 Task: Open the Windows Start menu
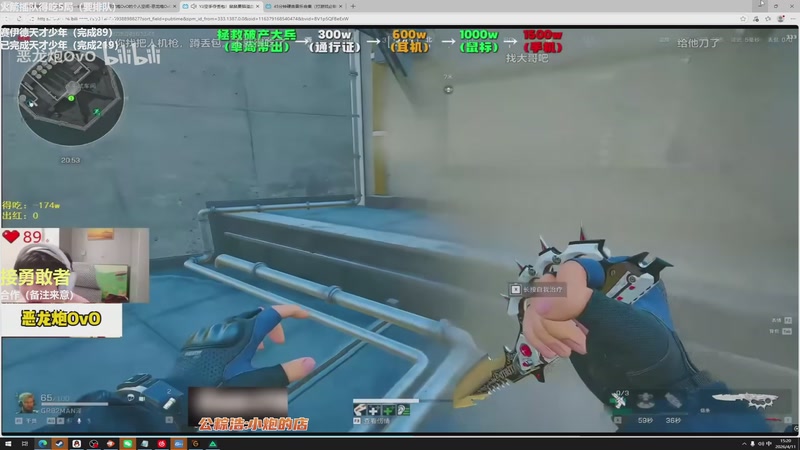click(8, 444)
